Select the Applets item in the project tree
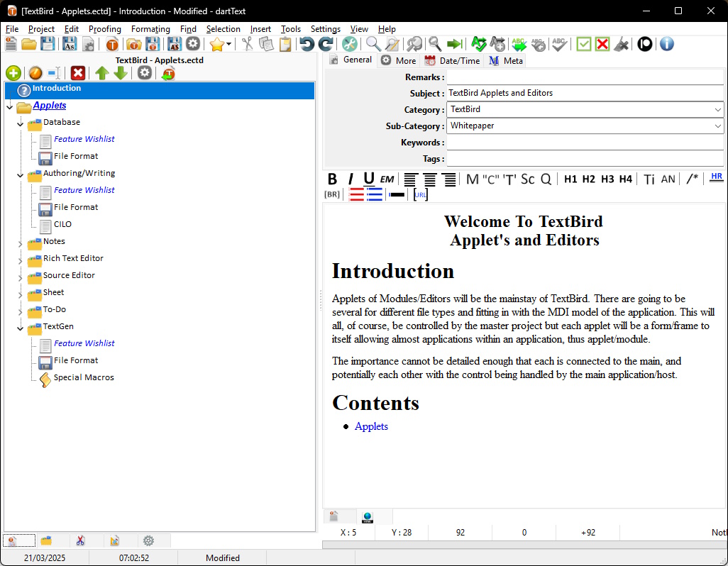The width and height of the screenshot is (728, 566). (x=49, y=105)
